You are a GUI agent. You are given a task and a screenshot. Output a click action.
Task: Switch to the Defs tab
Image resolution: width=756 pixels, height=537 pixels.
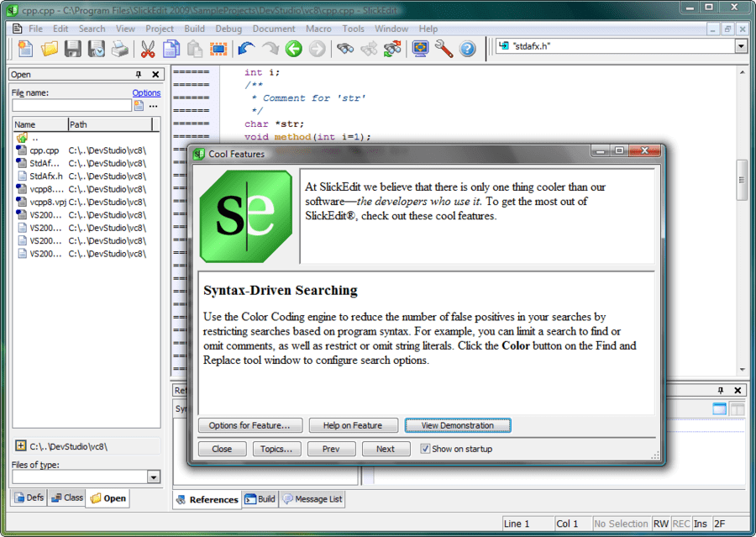tap(29, 498)
